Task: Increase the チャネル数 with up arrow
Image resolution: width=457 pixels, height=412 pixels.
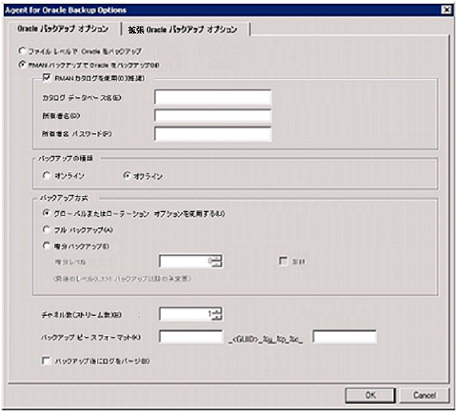Action: coord(217,311)
